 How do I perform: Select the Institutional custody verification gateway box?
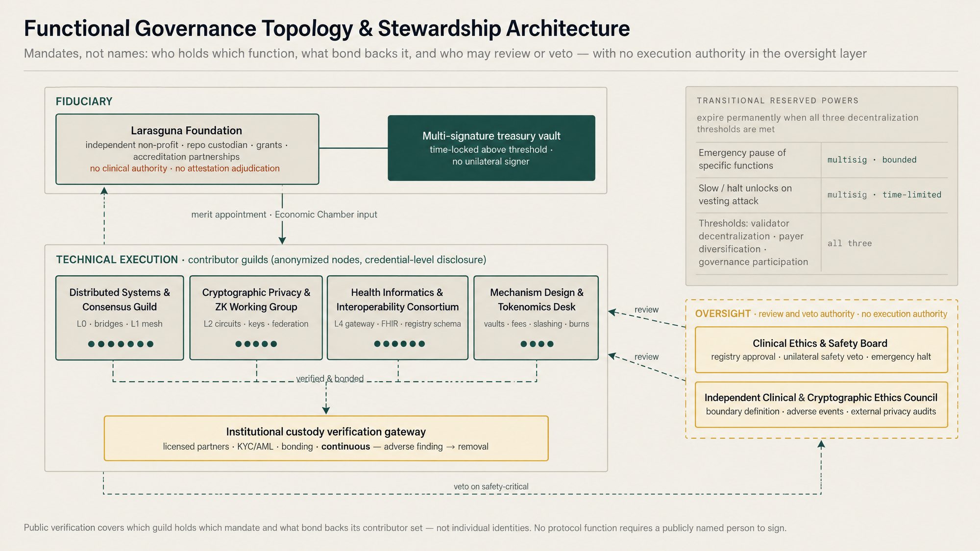(326, 438)
